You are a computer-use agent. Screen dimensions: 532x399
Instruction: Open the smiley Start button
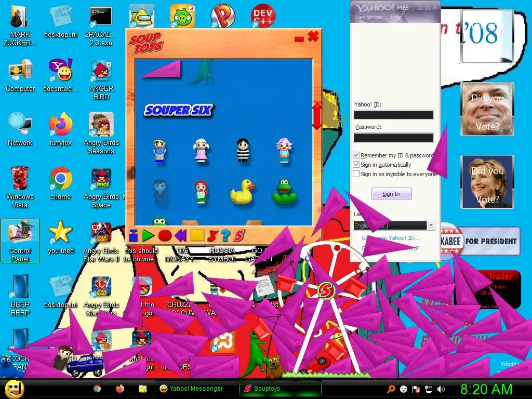pyautogui.click(x=14, y=389)
